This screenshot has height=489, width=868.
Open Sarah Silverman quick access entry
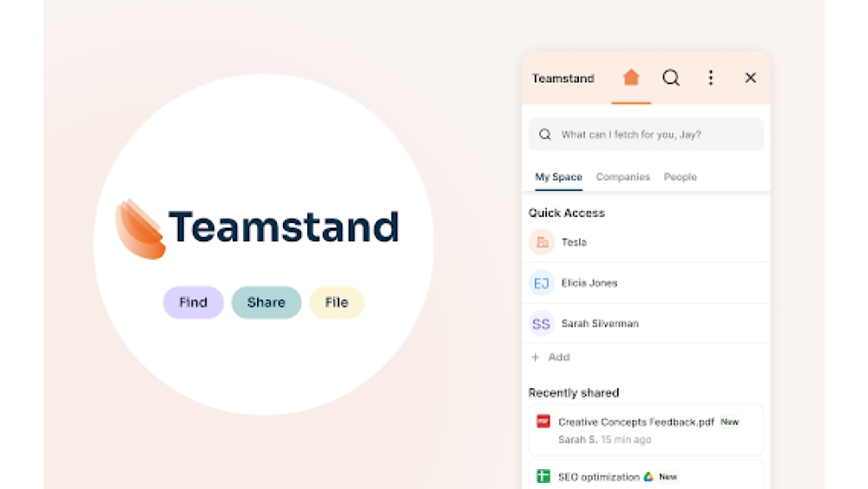(646, 323)
